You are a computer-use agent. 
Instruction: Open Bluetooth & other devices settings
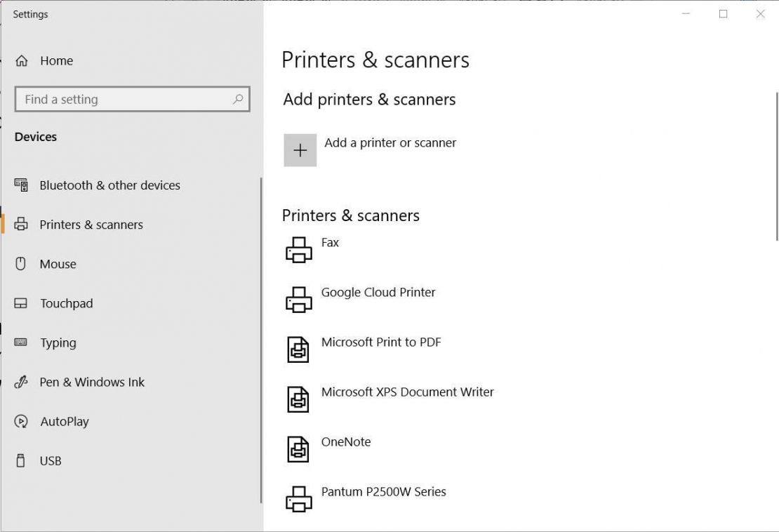coord(109,185)
